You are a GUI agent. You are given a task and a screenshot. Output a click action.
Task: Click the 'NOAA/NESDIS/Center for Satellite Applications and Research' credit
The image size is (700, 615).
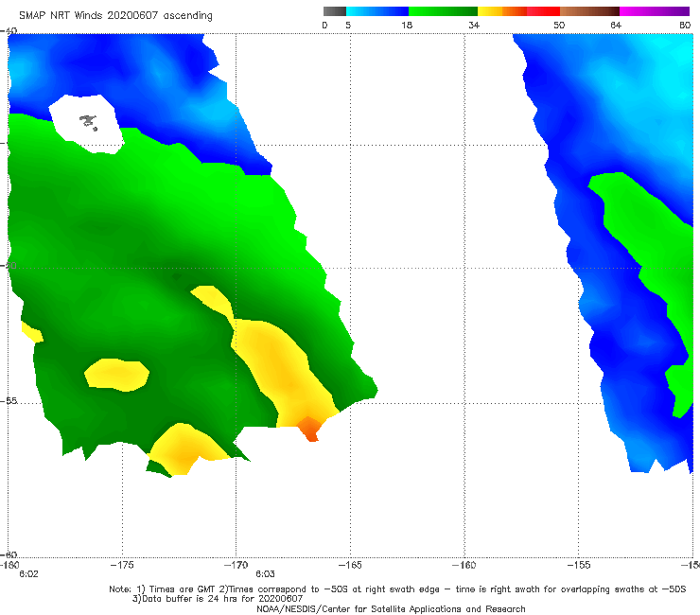tap(391, 609)
